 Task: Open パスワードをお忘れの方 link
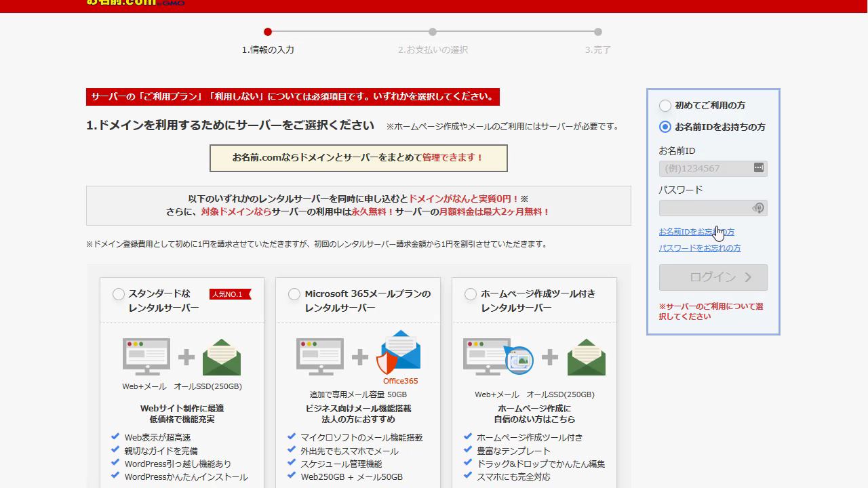pyautogui.click(x=699, y=248)
